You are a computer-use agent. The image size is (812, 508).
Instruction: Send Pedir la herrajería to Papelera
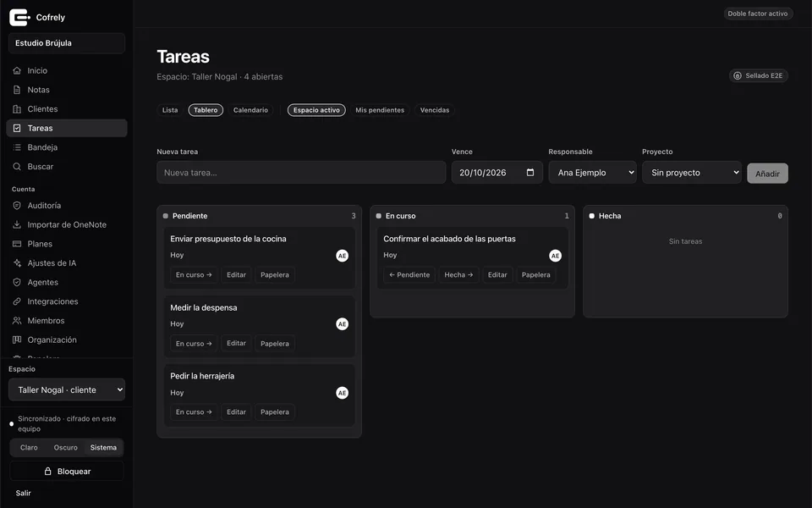[274, 411]
